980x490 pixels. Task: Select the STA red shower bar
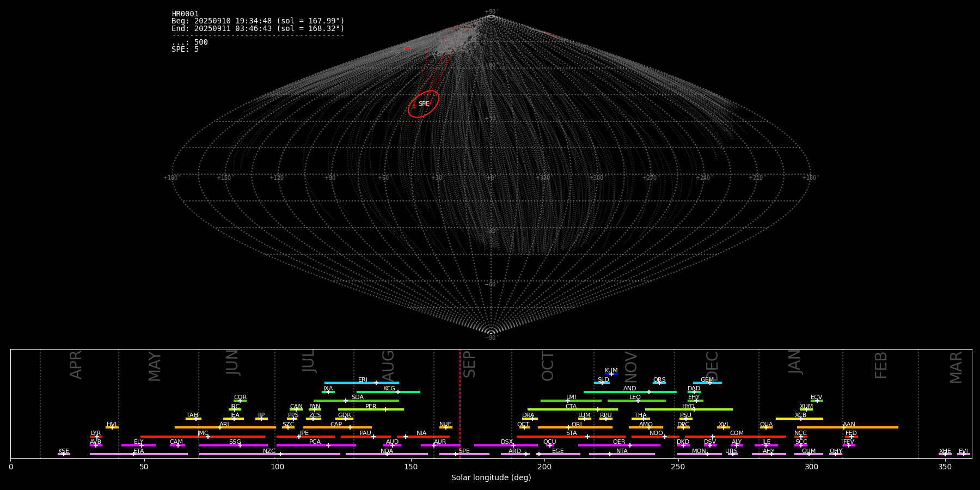571,437
